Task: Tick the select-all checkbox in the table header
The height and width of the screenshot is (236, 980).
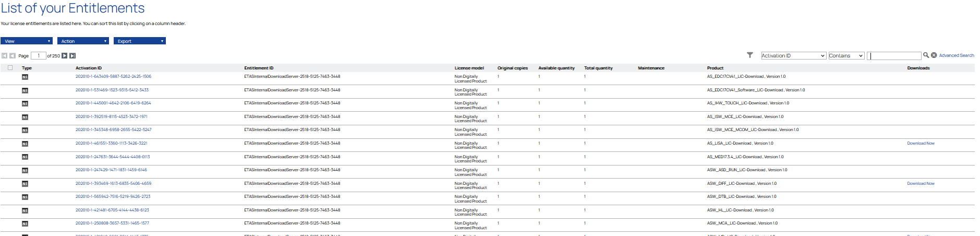Action: pos(10,68)
